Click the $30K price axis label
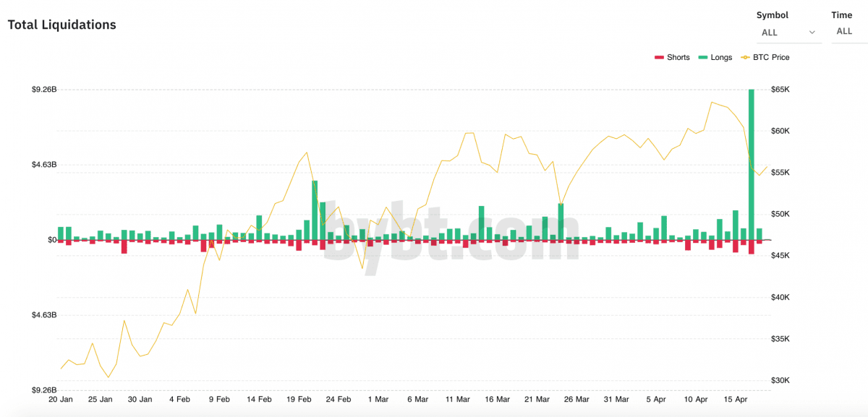Screen dimensions: 868x417 781,381
